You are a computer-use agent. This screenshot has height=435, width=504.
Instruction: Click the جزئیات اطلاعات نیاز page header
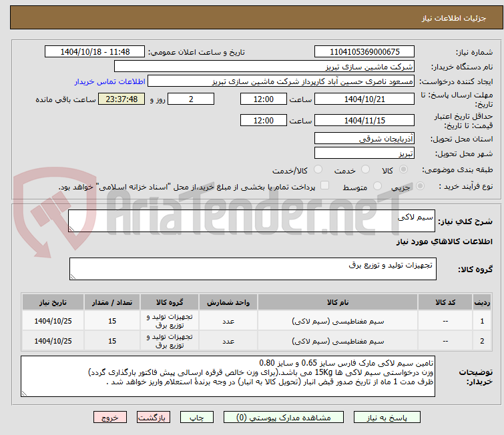[454, 18]
